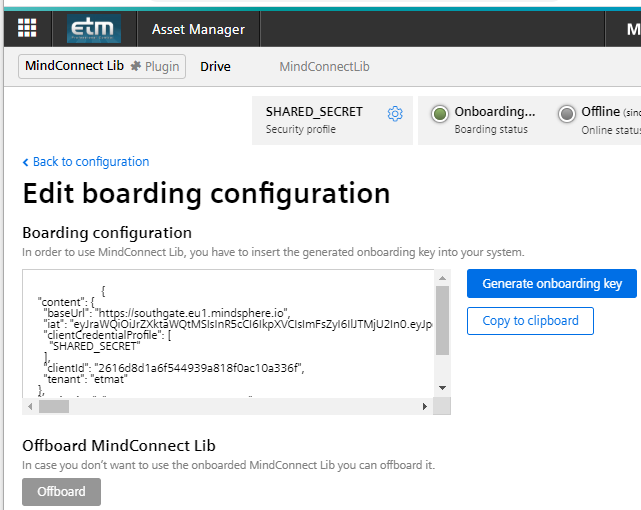
Task: Click inside the boarding configuration text box
Action: [230, 340]
